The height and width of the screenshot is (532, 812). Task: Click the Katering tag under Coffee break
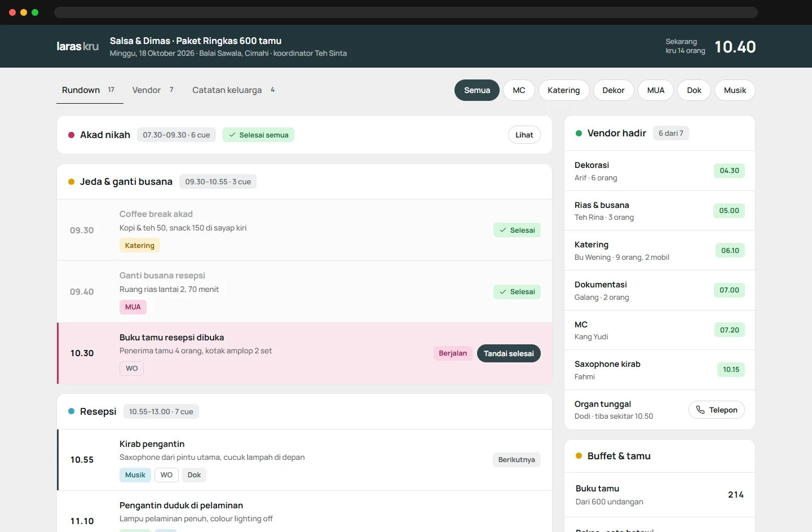pyautogui.click(x=140, y=245)
